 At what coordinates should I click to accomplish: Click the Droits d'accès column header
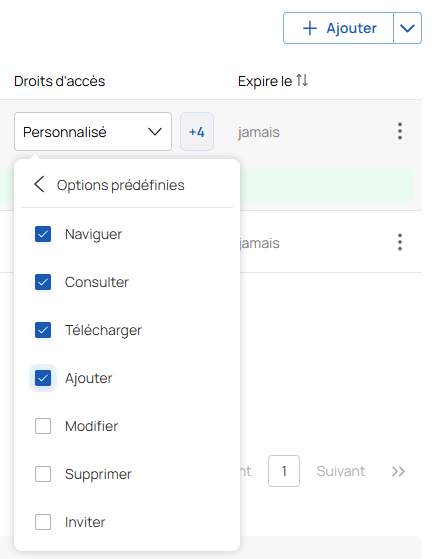pyautogui.click(x=60, y=81)
